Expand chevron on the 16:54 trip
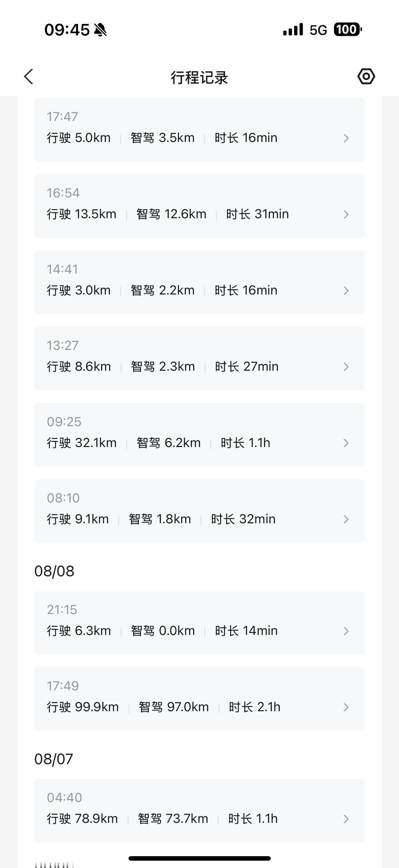Image resolution: width=399 pixels, height=868 pixels. coord(346,214)
